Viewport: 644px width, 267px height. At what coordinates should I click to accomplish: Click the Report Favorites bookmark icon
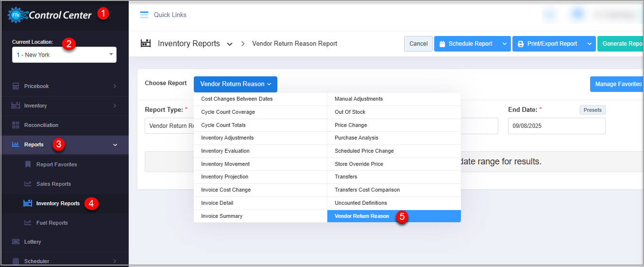coord(28,164)
